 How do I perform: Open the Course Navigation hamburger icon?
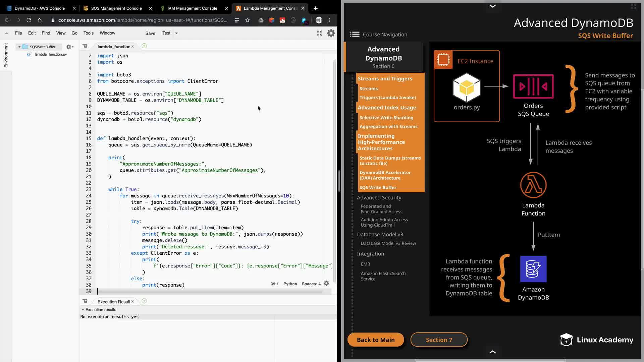pyautogui.click(x=355, y=34)
